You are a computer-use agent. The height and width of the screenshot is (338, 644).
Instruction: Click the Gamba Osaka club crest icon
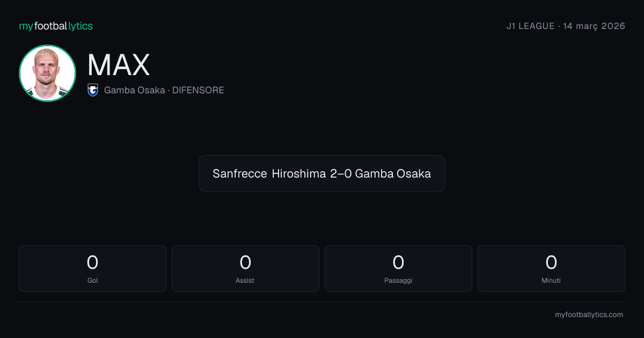point(93,90)
